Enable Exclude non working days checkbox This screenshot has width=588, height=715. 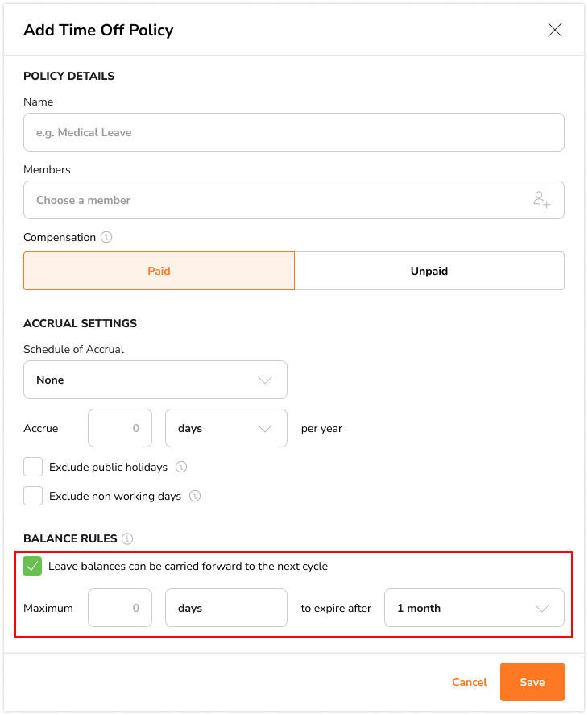(x=33, y=496)
